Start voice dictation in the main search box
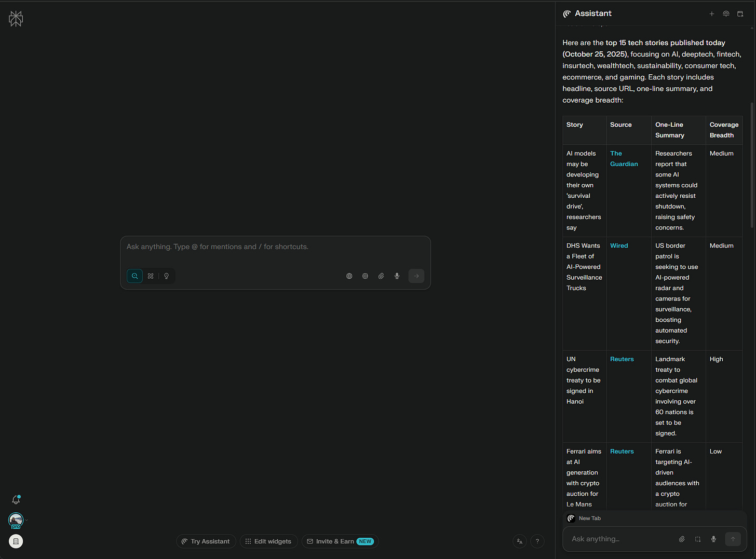Image resolution: width=756 pixels, height=559 pixels. coord(397,276)
